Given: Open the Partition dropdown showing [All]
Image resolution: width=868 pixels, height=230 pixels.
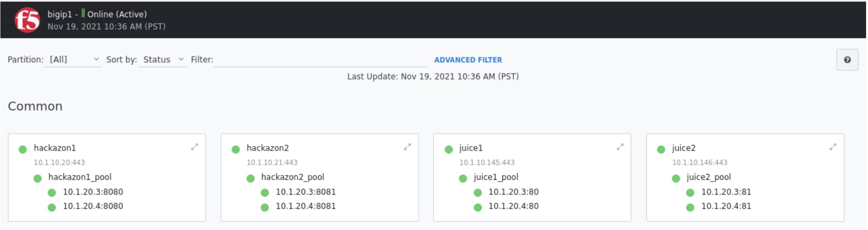Looking at the screenshot, I should tap(73, 59).
